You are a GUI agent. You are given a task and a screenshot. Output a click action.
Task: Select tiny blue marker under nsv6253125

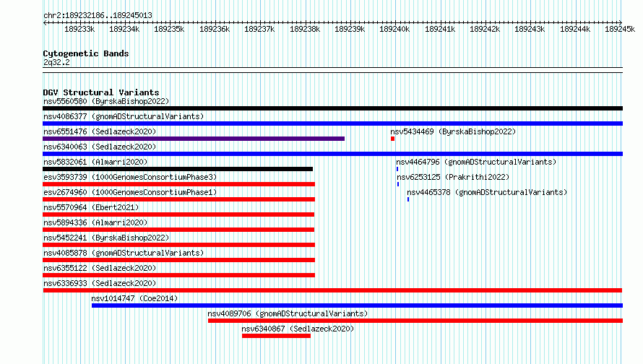point(398,184)
